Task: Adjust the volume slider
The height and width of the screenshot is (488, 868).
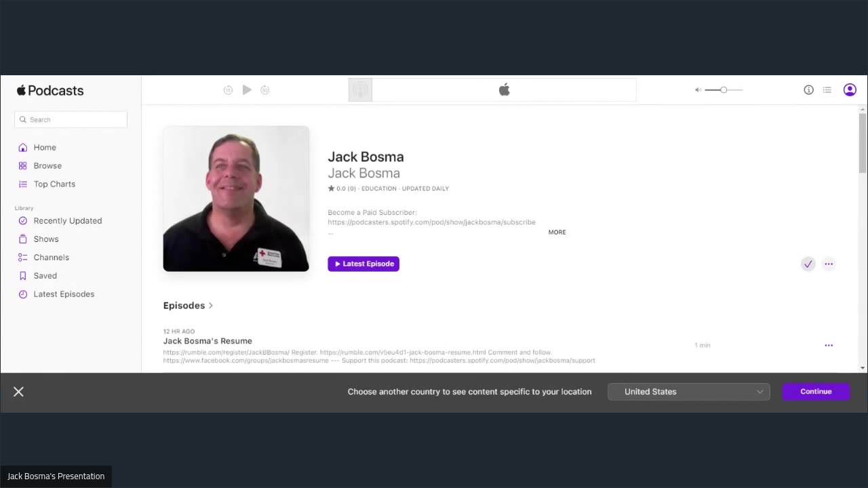Action: 724,89
